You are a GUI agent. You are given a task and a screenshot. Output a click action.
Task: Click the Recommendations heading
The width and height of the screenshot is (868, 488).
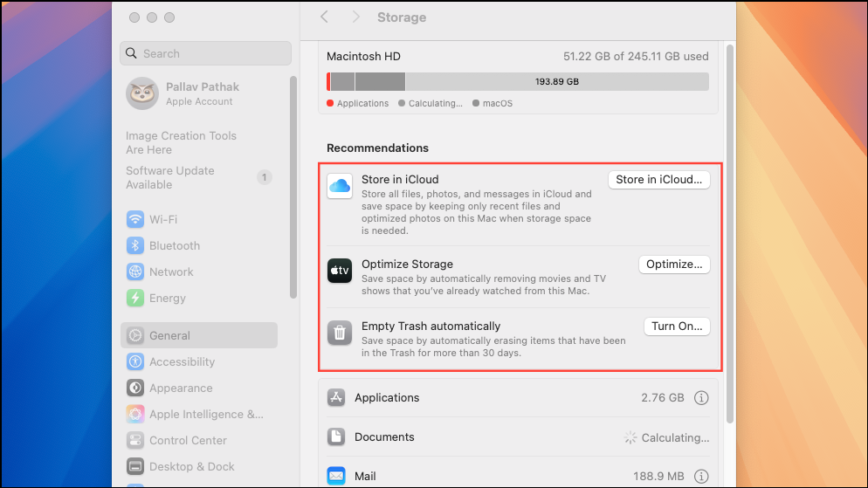coord(377,148)
